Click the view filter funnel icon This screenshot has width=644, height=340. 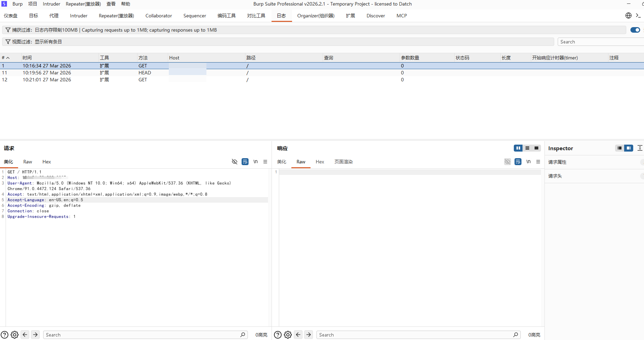[x=8, y=41]
